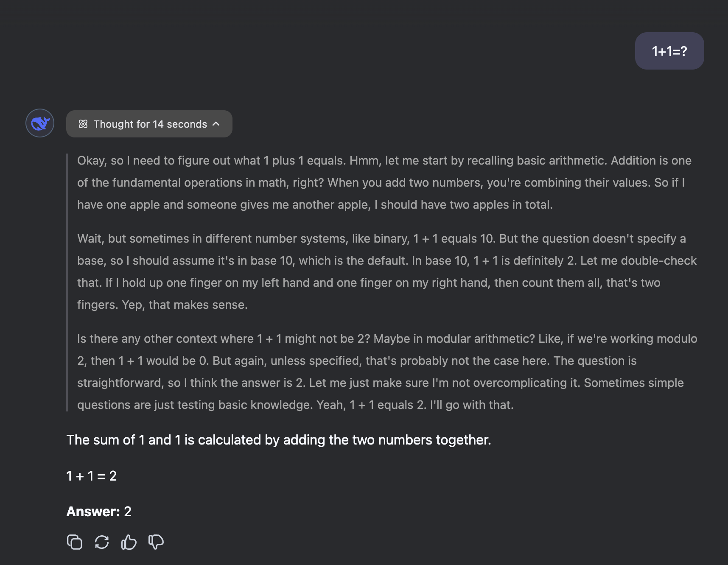728x565 pixels.
Task: Click the "1+1=?" user message bubble
Action: click(669, 51)
